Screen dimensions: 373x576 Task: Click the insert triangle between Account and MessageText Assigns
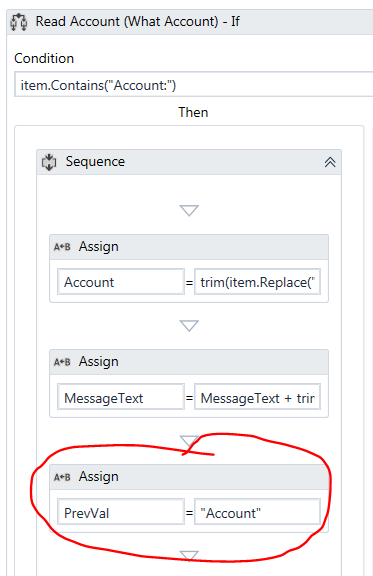[189, 326]
